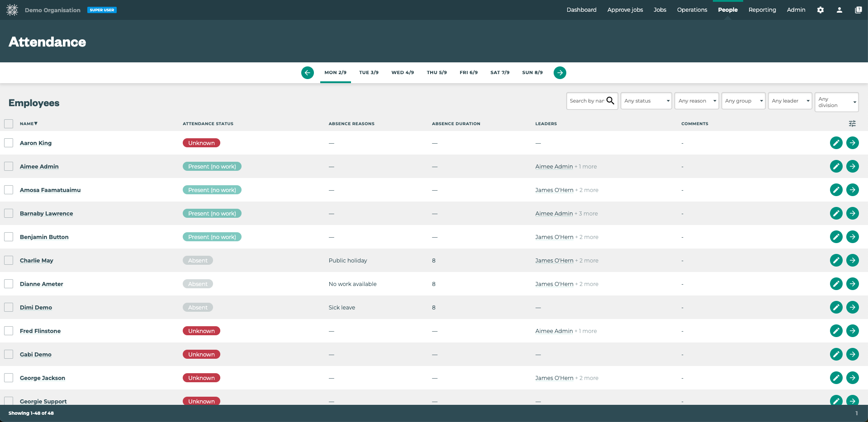
Task: Click the Unknown status badge for Gabi Demo
Action: click(201, 354)
